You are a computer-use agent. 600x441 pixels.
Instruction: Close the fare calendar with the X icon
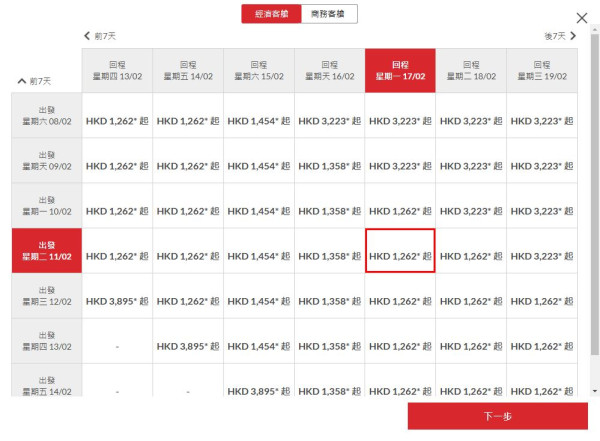point(582,18)
